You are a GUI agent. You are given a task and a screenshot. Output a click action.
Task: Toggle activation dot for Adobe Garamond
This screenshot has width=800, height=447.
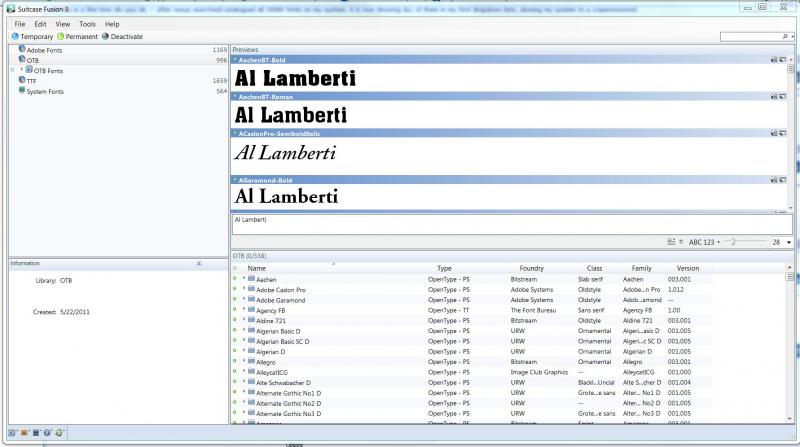(235, 299)
